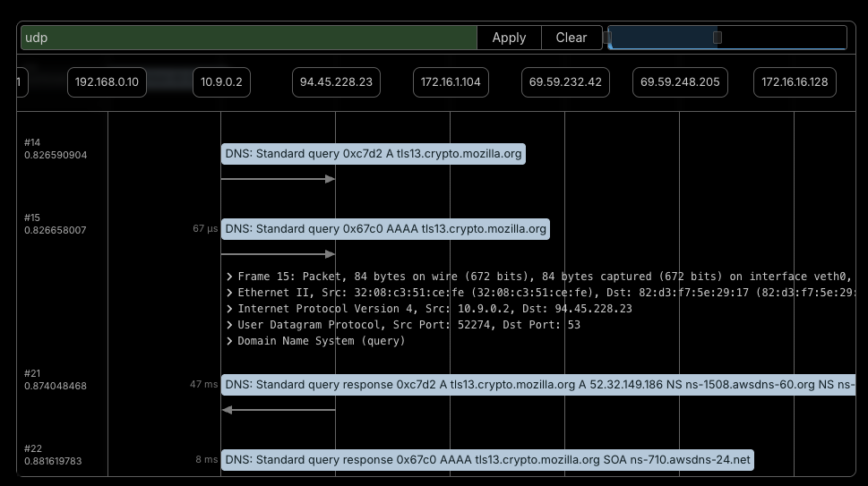Expand Internet Protocol Version 4 details
Screen dimensions: 868x486
click(x=230, y=309)
